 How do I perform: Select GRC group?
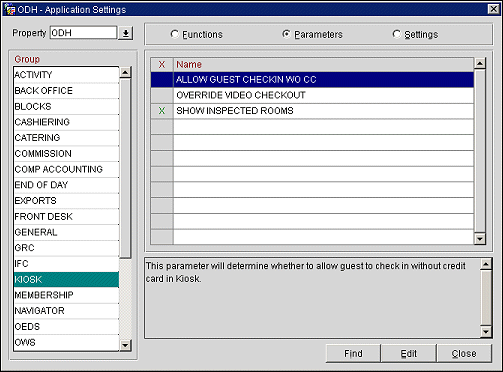pos(66,248)
